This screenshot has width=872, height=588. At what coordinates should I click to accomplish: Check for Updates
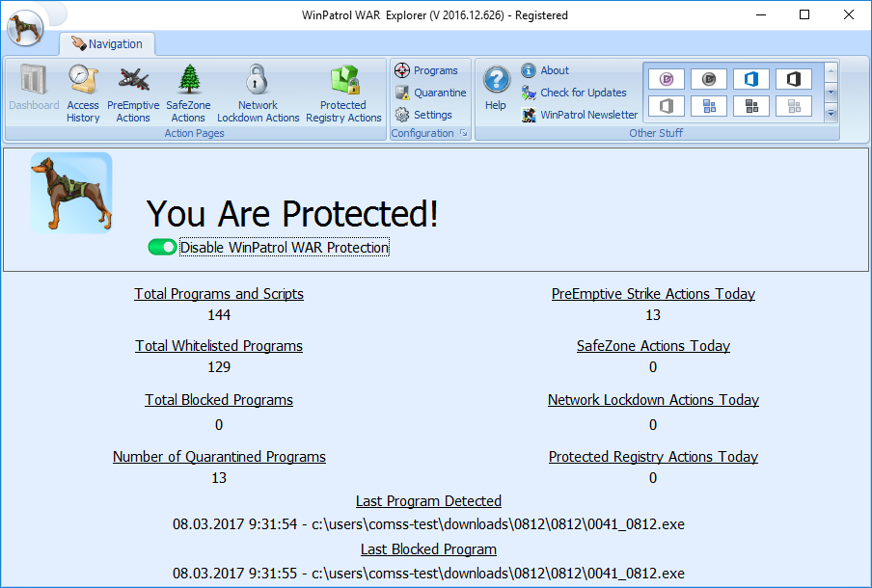(x=574, y=93)
